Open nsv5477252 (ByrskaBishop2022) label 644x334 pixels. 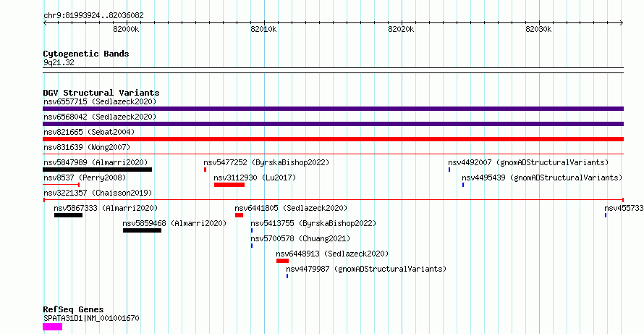pyautogui.click(x=266, y=162)
